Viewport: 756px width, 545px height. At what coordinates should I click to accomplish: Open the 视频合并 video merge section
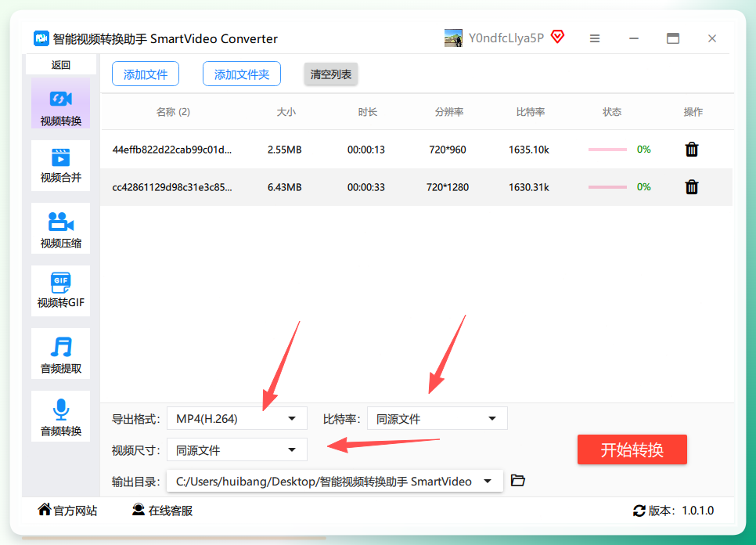tap(61, 165)
